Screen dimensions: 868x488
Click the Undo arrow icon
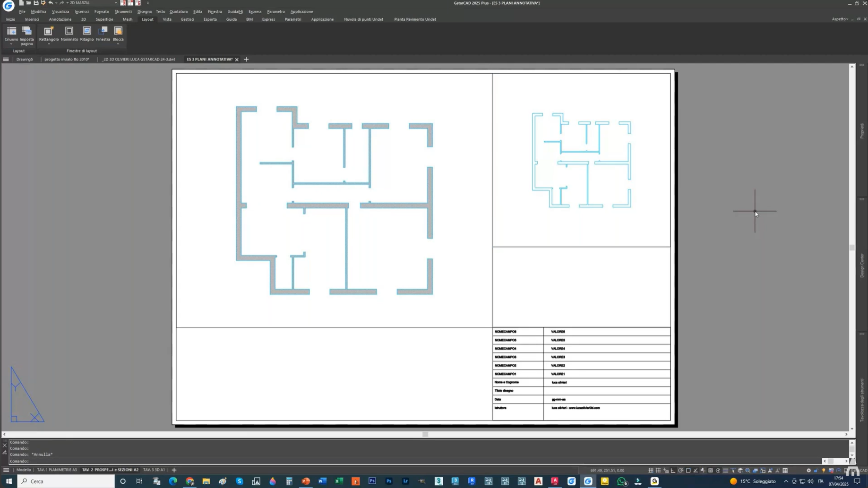(x=51, y=3)
